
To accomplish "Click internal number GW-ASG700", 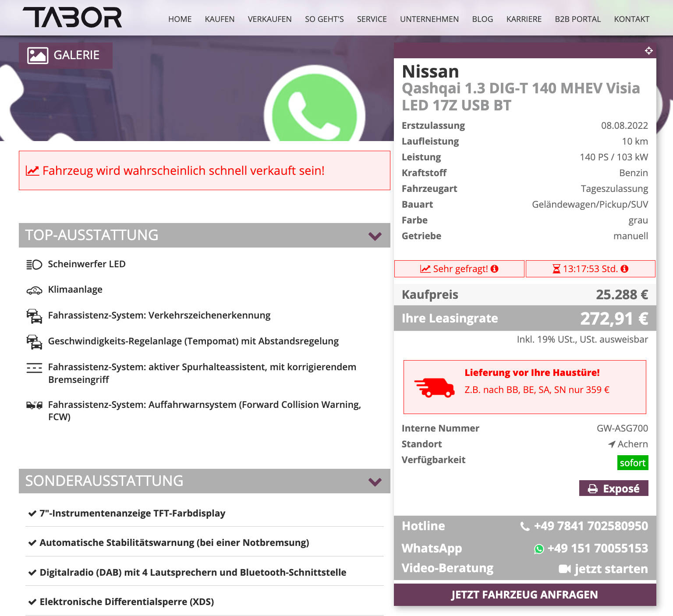I will (622, 428).
